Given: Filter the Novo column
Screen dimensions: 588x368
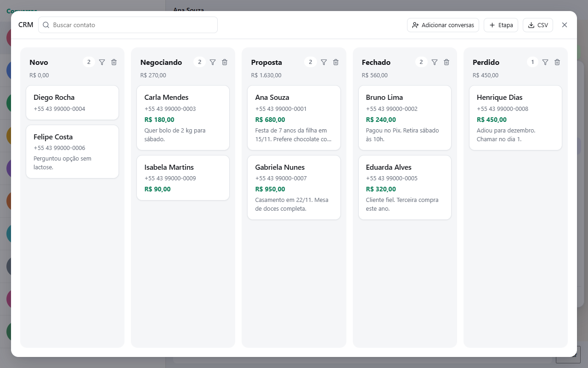Looking at the screenshot, I should coord(102,62).
